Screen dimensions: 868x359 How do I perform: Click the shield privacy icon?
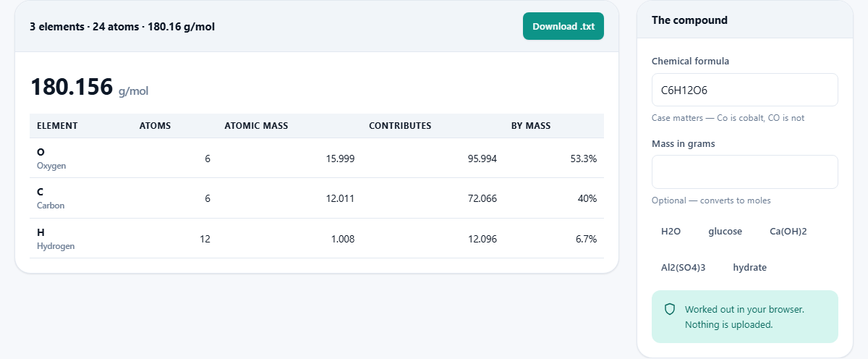[x=670, y=309]
